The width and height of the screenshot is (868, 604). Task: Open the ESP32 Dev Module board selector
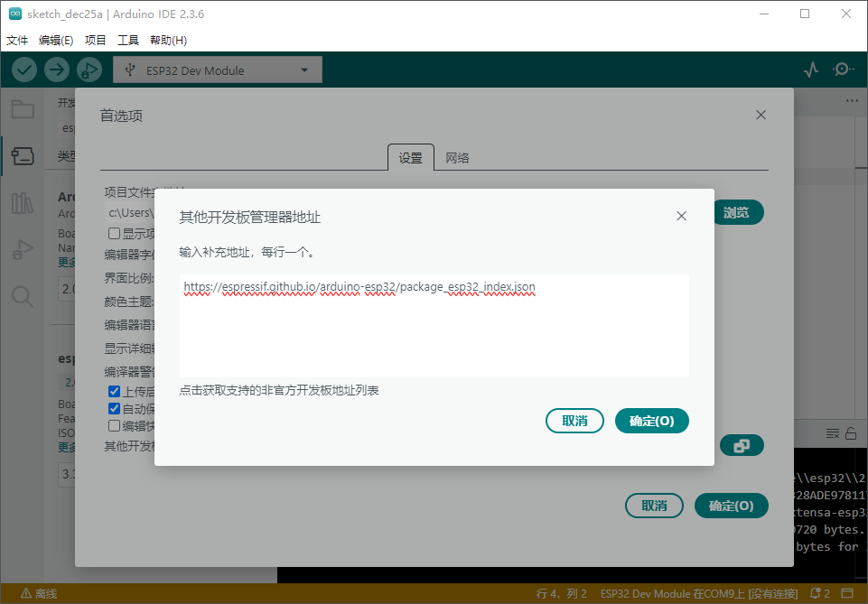[x=217, y=69]
